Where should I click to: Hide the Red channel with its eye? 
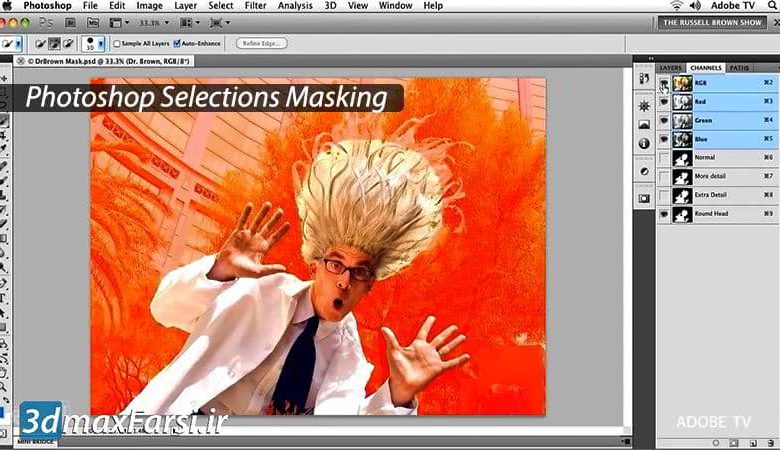[664, 101]
